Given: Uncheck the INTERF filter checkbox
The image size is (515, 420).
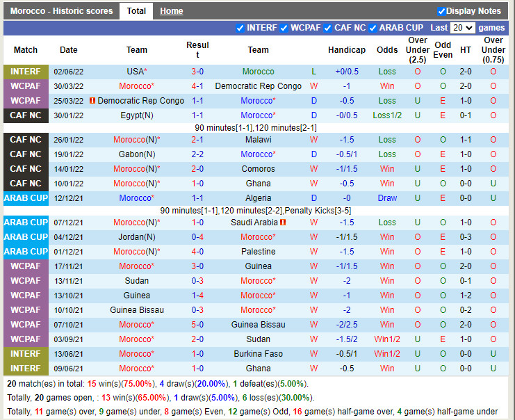Looking at the screenshot, I should [240, 28].
